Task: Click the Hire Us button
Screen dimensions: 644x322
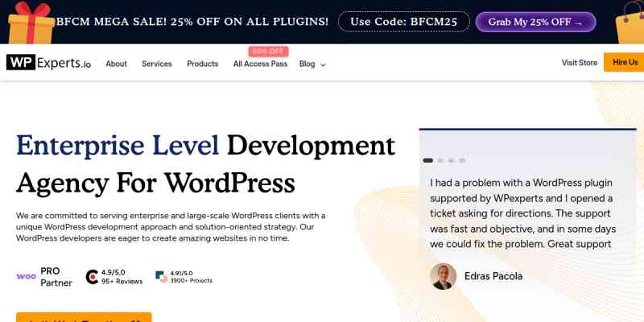Action: 625,62
